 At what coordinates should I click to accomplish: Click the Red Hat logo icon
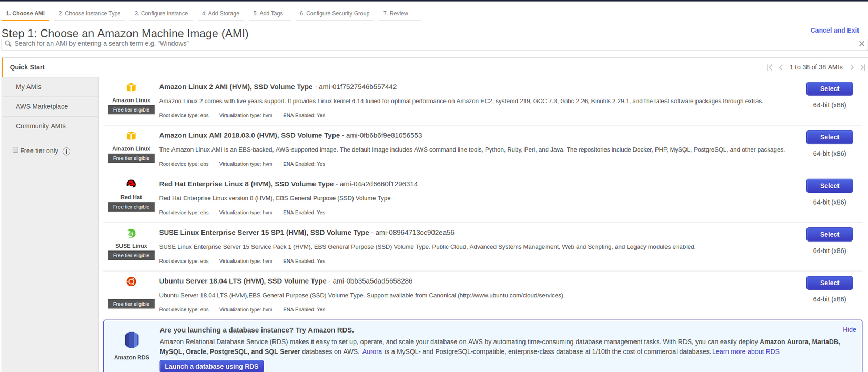coord(131,184)
